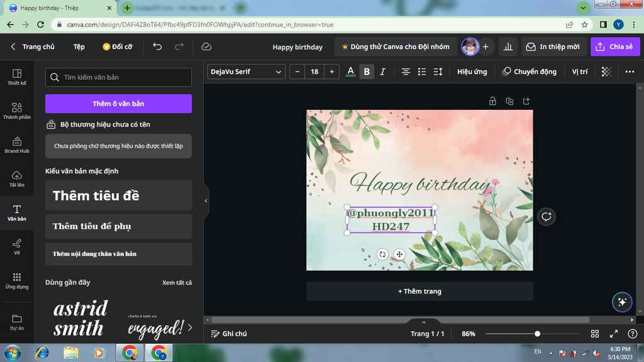
Task: Add a new page using the top icon
Action: click(x=526, y=101)
